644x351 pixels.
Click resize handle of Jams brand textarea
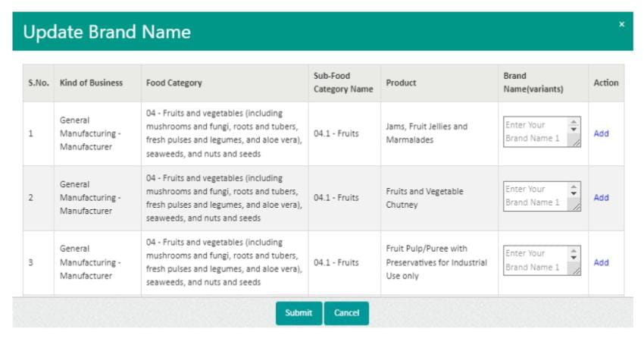(577, 143)
